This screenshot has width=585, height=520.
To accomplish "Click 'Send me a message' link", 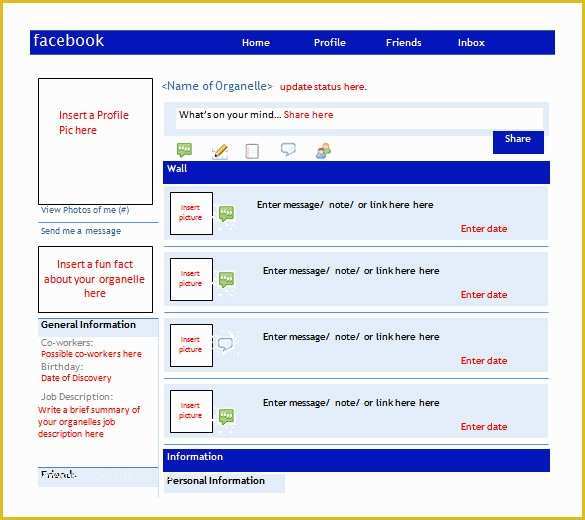I will [81, 231].
